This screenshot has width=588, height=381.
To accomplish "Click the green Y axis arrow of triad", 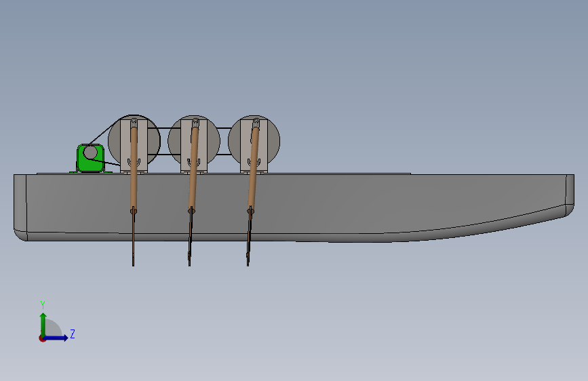I will click(x=43, y=324).
